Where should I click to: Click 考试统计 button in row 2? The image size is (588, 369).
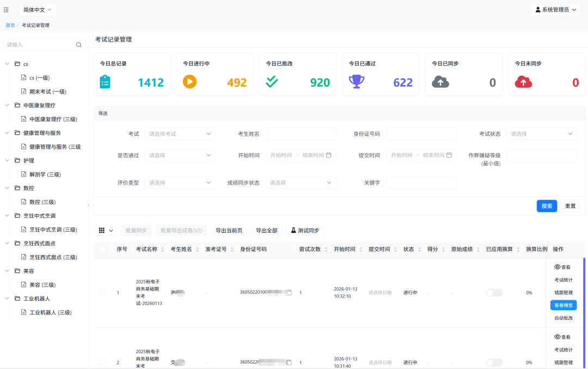click(x=563, y=349)
